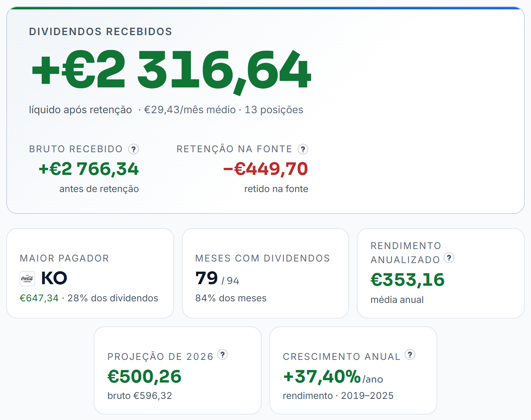
Task: Open help icon beside Crescimento Anual
Action: pos(410,355)
